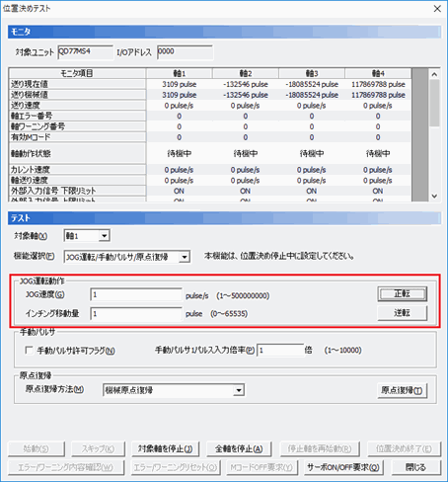Select the 軸ワーニング番号 row label
This screenshot has width=448, height=482.
[77, 126]
